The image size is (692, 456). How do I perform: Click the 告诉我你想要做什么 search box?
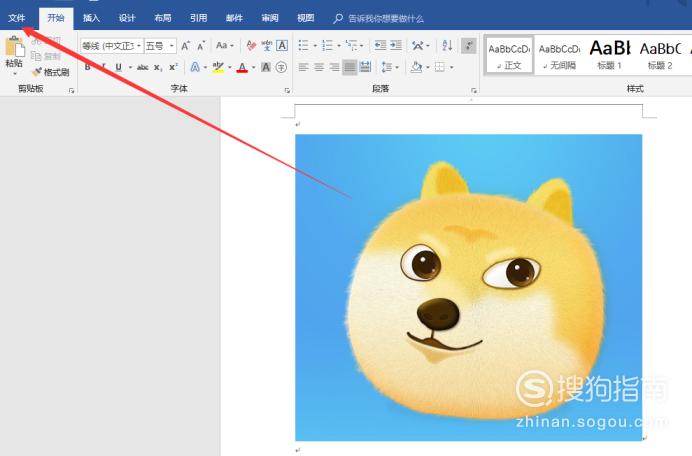click(379, 19)
